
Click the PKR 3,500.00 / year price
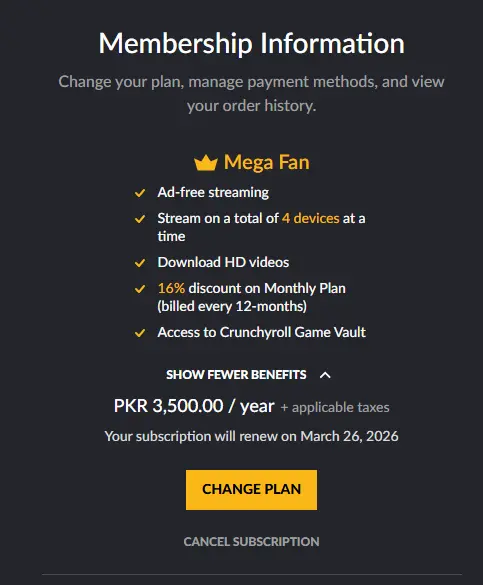194,406
